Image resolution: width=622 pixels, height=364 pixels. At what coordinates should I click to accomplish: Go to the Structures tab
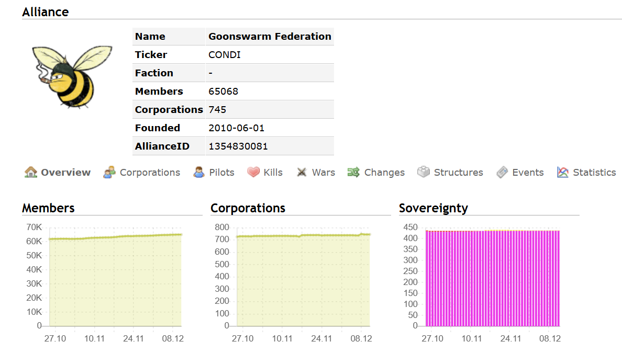click(458, 173)
